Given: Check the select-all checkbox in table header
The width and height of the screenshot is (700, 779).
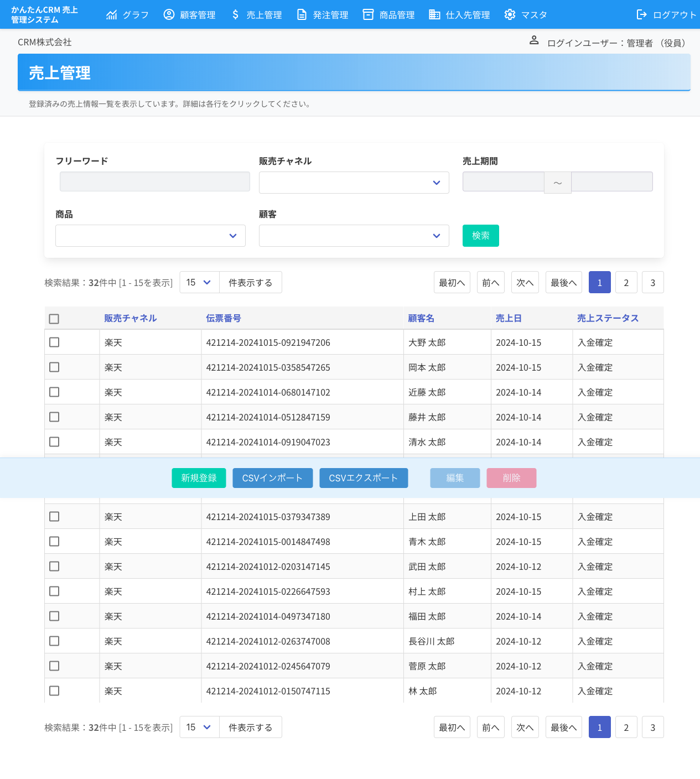Looking at the screenshot, I should tap(54, 319).
